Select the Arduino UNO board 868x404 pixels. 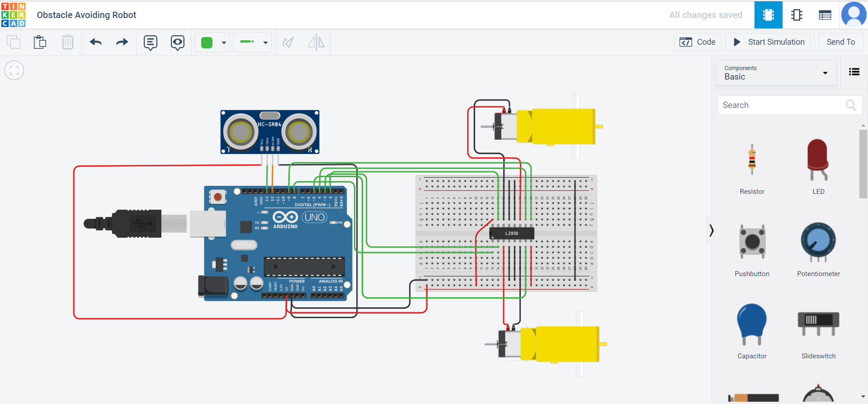point(278,243)
